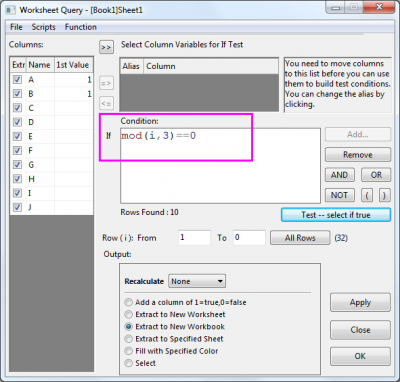This screenshot has width=400, height=382.
Task: Select column H row name
Action: coord(31,179)
